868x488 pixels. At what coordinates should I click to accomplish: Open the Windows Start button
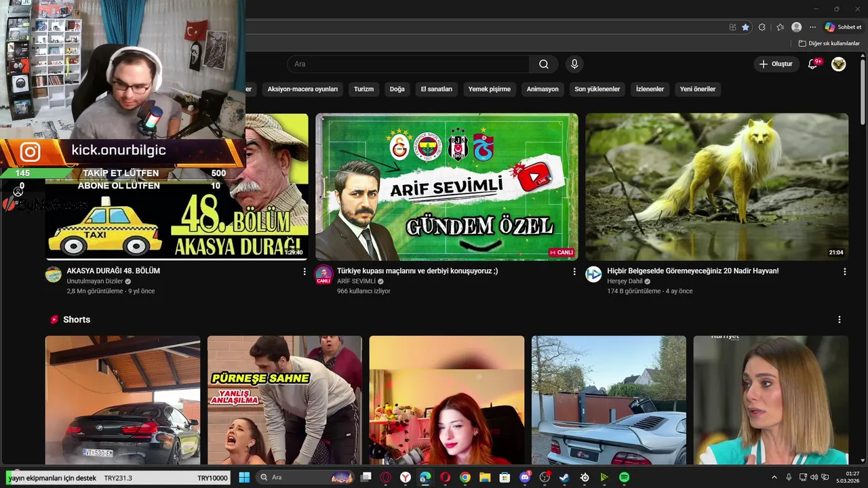244,477
